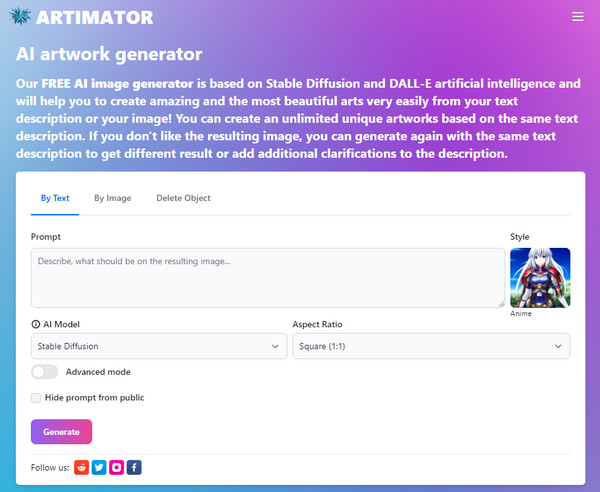Switch to the By Image tab
600x492 pixels.
click(112, 198)
